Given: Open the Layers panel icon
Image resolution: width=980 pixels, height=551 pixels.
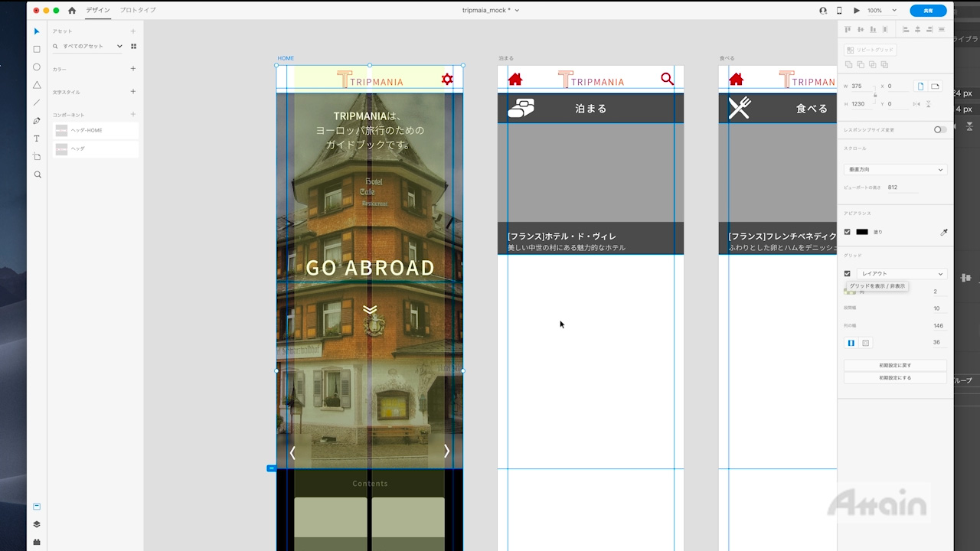Looking at the screenshot, I should tap(37, 524).
